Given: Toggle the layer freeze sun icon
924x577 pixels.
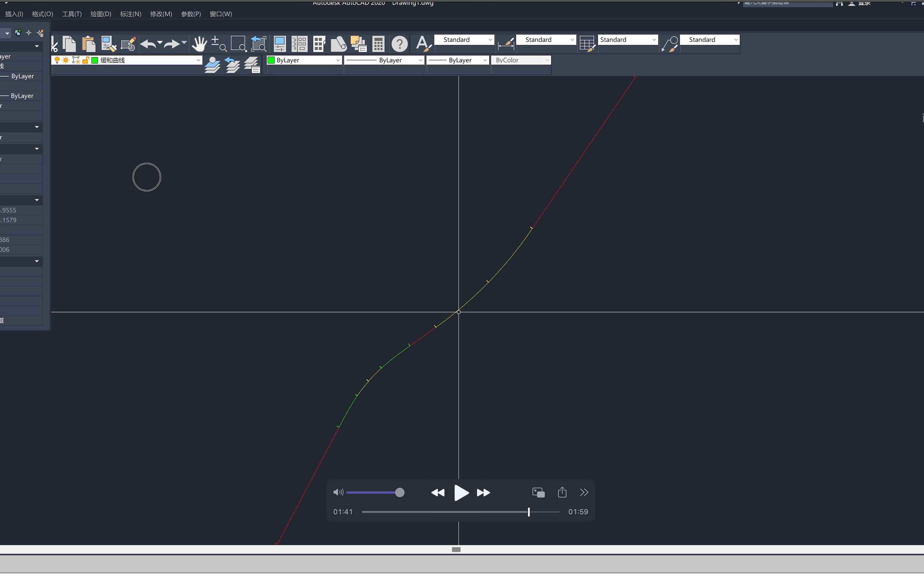Looking at the screenshot, I should 66,60.
